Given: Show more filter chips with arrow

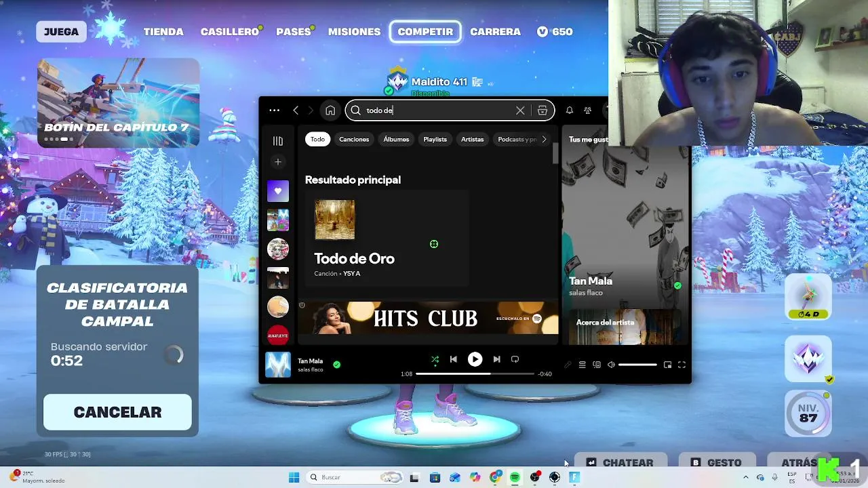Looking at the screenshot, I should coord(544,139).
